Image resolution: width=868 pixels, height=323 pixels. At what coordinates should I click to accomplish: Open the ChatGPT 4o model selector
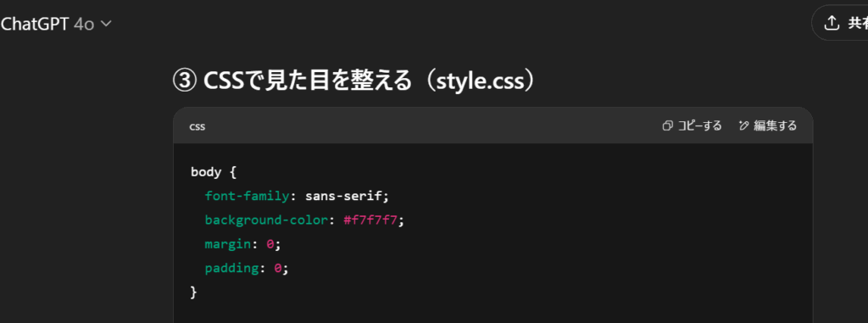[x=55, y=24]
